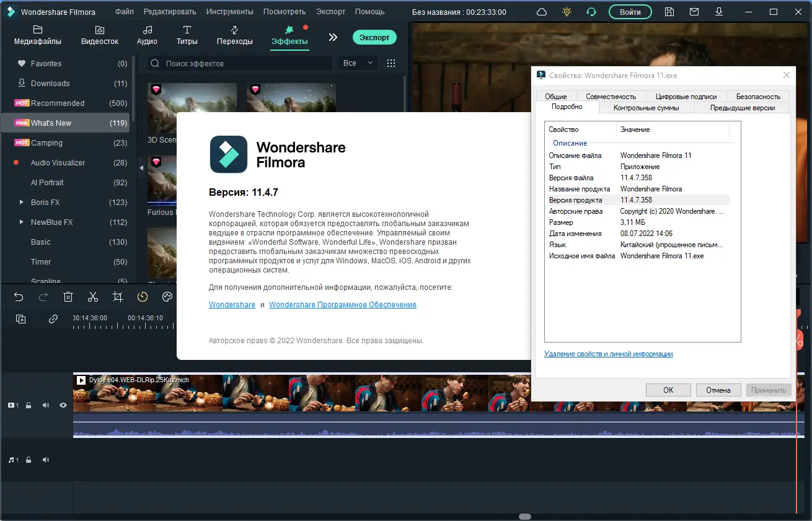Open the color palette correction tool
The height and width of the screenshot is (521, 812).
pyautogui.click(x=167, y=297)
